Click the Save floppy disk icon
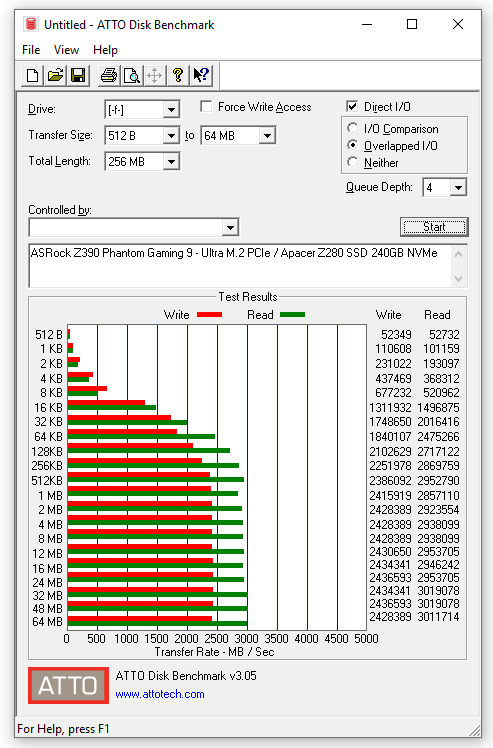Image resolution: width=493 pixels, height=748 pixels. (78, 75)
